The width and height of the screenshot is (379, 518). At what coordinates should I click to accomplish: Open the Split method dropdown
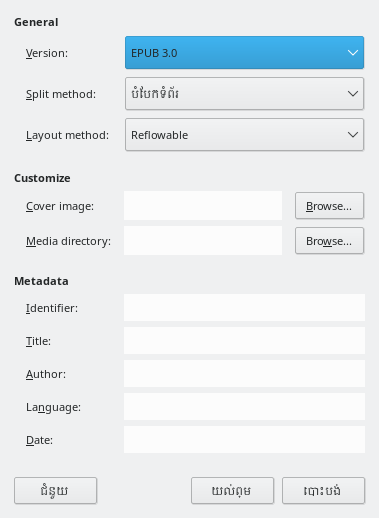point(244,94)
